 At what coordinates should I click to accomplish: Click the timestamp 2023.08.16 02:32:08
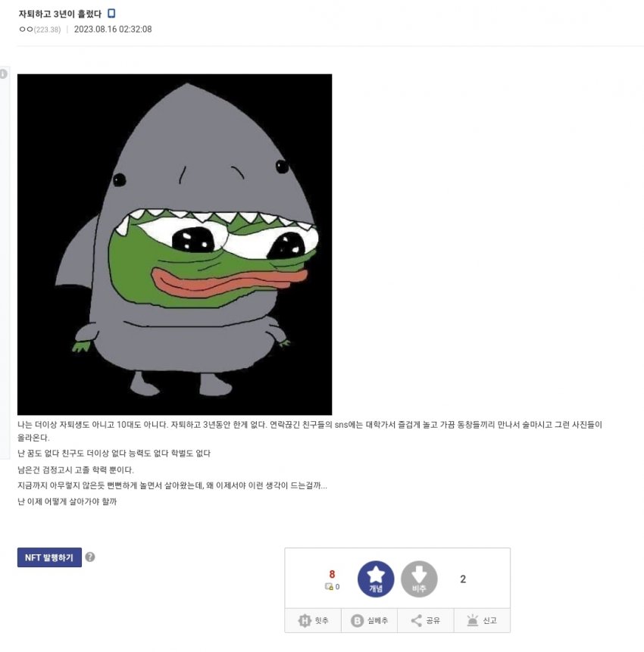pos(113,30)
